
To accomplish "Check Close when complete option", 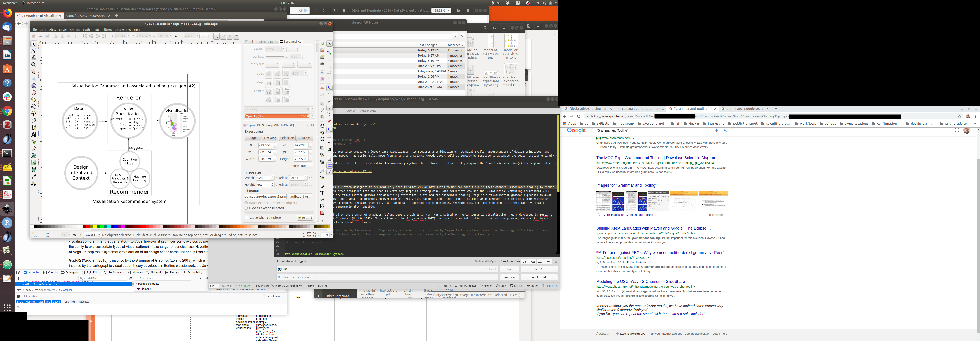I will (247, 218).
